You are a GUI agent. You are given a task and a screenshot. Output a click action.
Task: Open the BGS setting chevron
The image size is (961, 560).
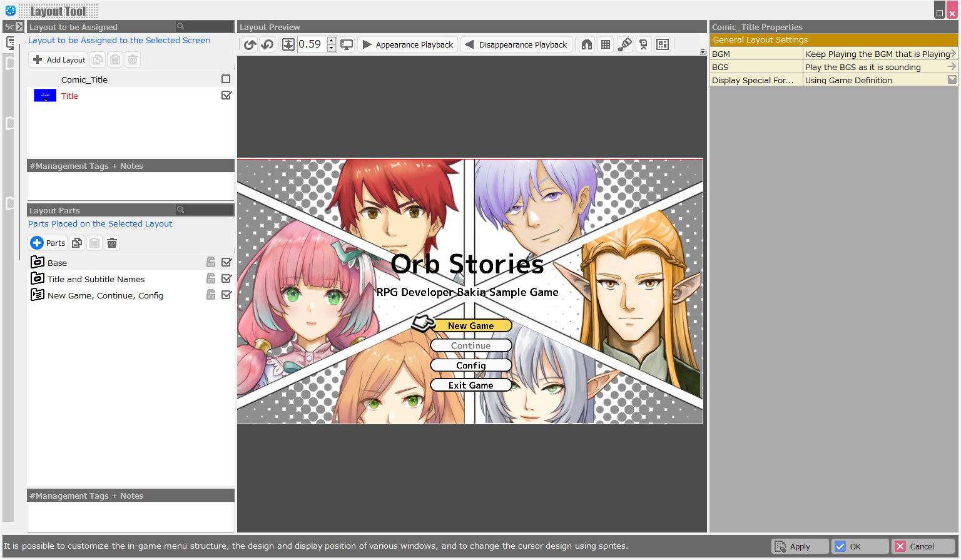(952, 67)
